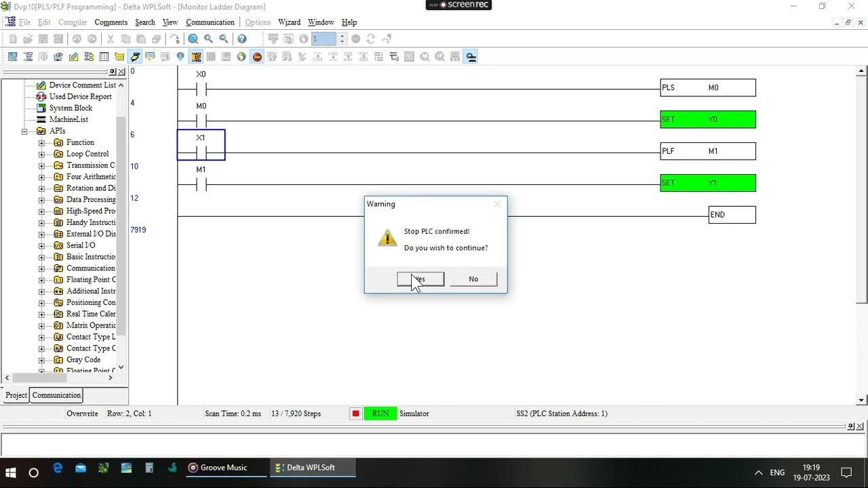This screenshot has height=488, width=868.
Task: Click the Device Comment List icon in tree
Action: [41, 85]
